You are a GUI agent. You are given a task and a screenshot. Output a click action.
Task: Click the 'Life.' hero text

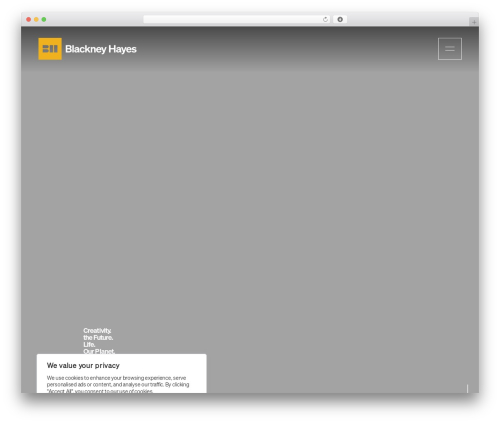pos(89,344)
